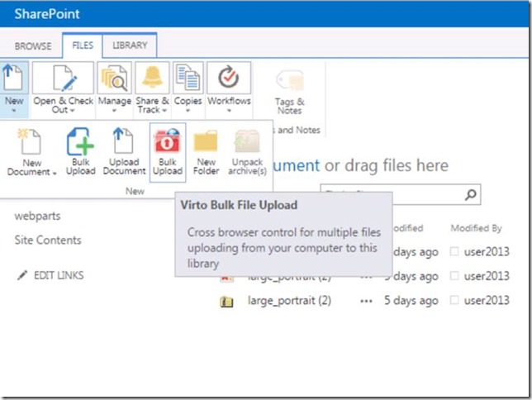Tick the checkbox beside user2013 in top row
The width and height of the screenshot is (532, 400).
[455, 251]
